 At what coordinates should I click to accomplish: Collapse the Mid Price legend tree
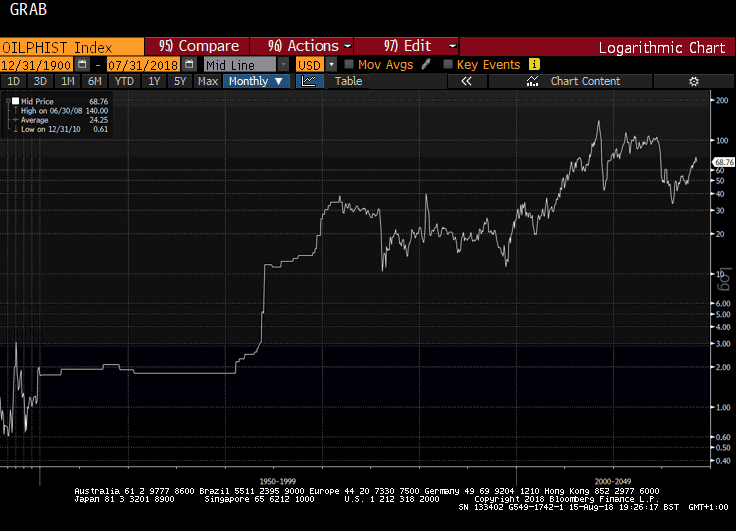coord(8,101)
